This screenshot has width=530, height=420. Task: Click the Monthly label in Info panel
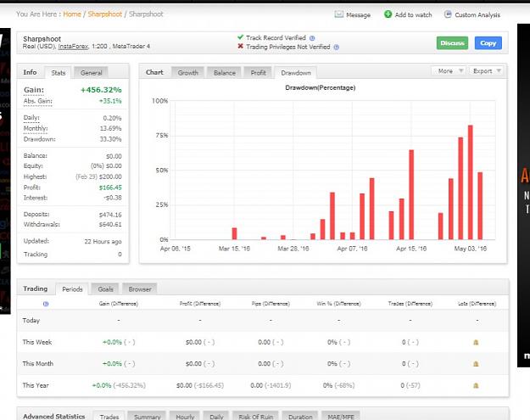pos(36,128)
